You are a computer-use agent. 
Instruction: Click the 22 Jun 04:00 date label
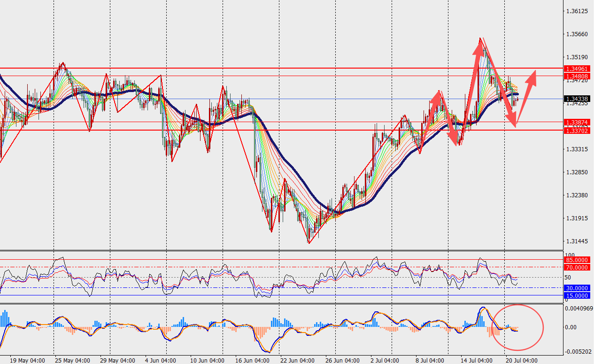tap(298, 360)
